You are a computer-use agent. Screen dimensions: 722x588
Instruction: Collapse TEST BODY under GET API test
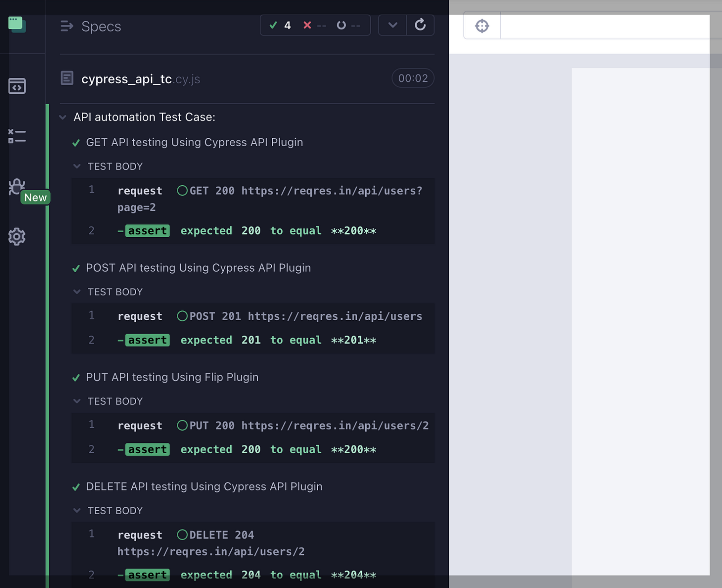pos(77,167)
